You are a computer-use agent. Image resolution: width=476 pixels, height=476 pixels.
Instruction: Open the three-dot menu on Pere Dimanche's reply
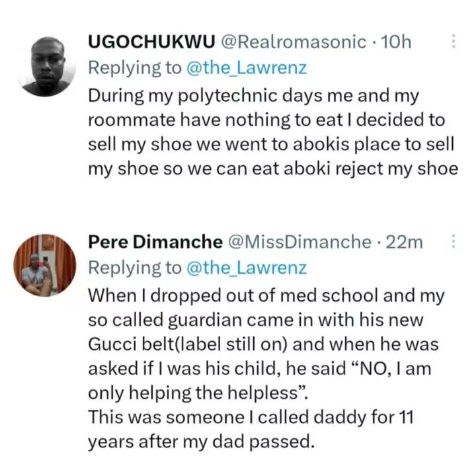pyautogui.click(x=454, y=242)
